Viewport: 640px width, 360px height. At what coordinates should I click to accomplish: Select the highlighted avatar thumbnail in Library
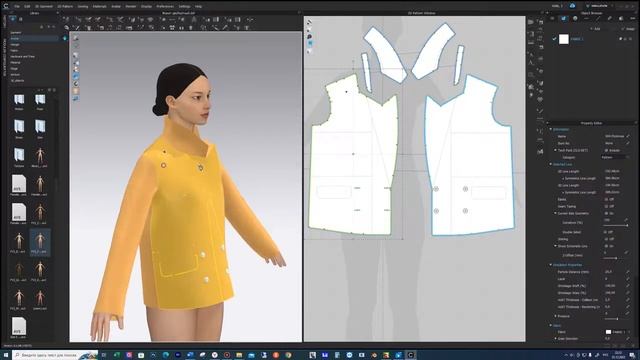coord(40,243)
